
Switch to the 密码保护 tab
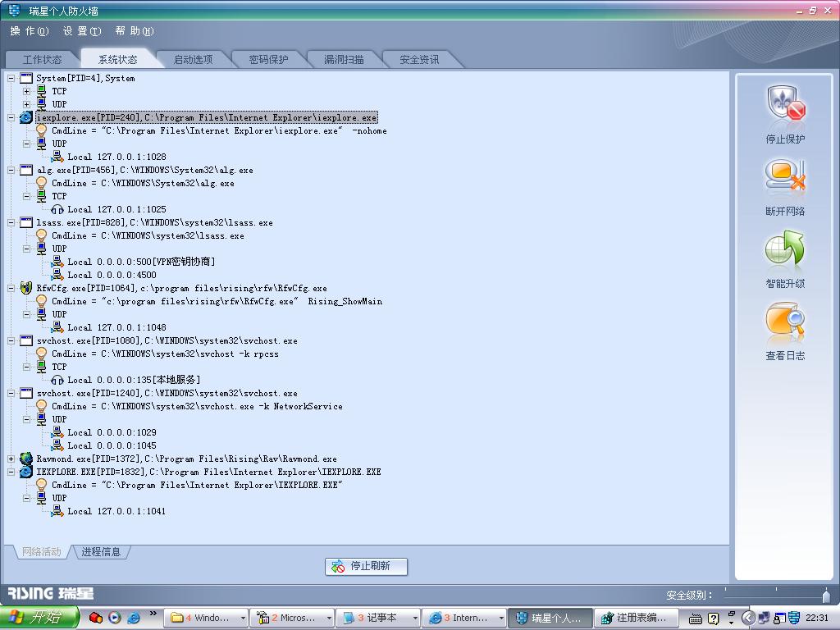268,59
